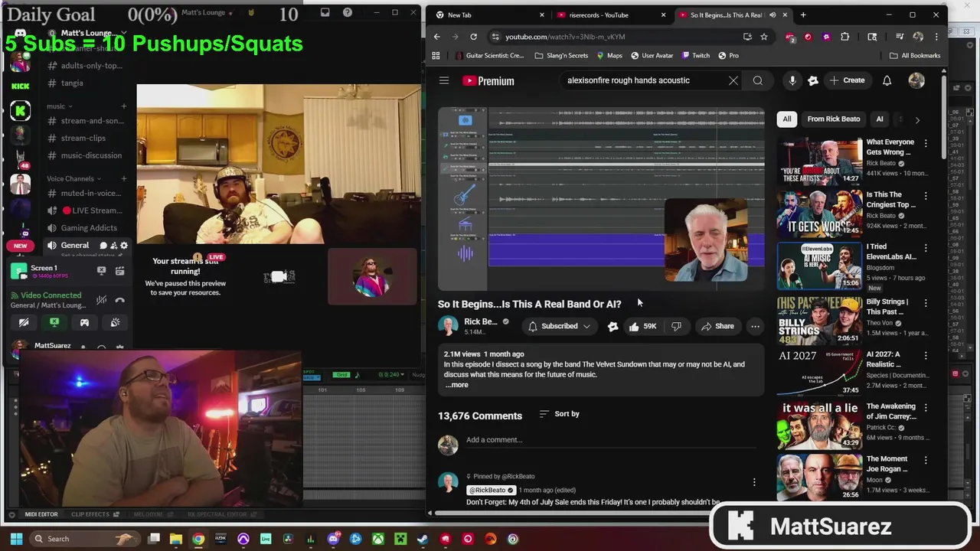Open the tangia Discord channel
The width and height of the screenshot is (980, 551).
click(x=72, y=83)
